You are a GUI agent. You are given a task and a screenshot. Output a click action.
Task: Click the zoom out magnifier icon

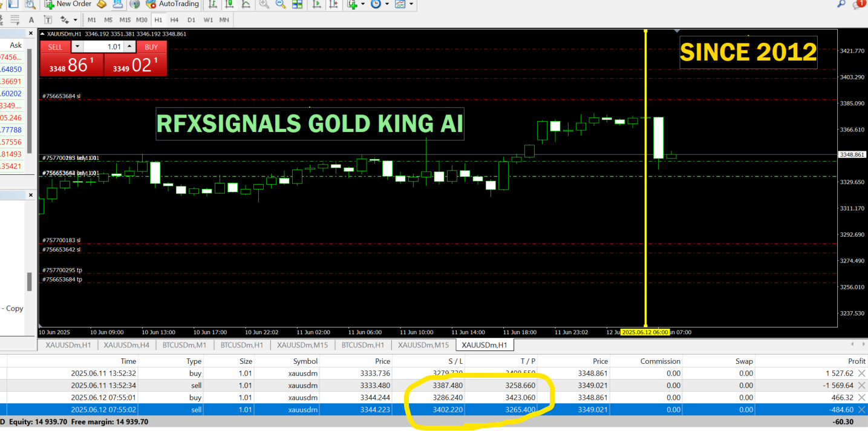click(281, 4)
